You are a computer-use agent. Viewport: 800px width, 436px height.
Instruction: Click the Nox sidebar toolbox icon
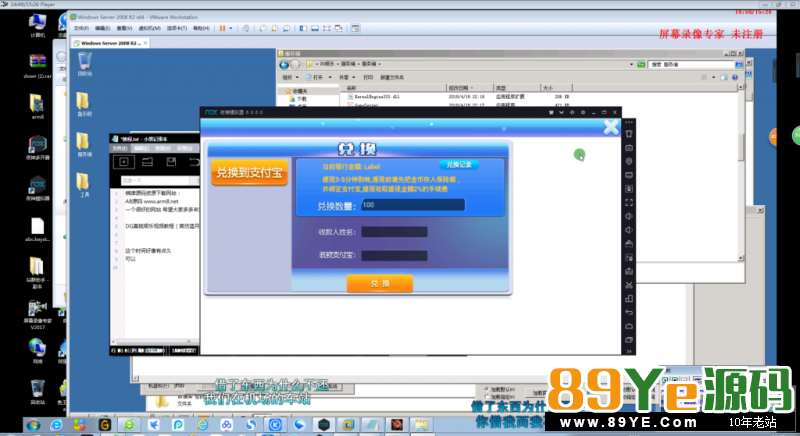click(629, 271)
